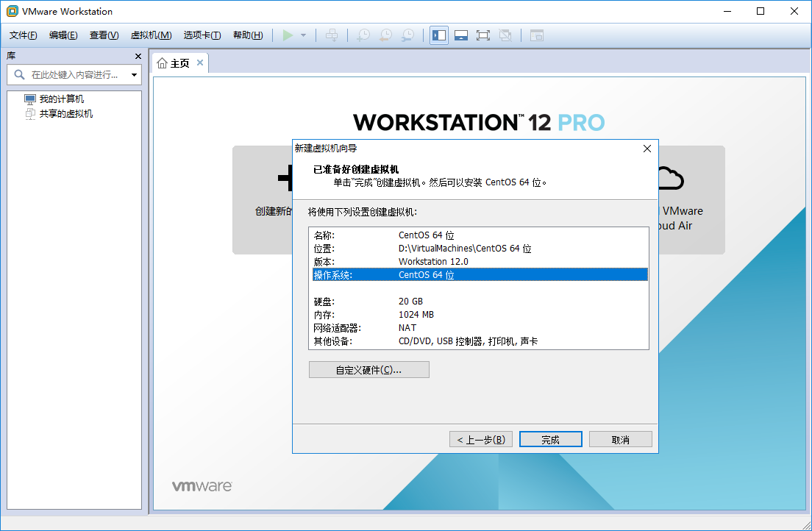The width and height of the screenshot is (812, 531).
Task: Select the highlighted 操作系统 row
Action: [x=480, y=274]
